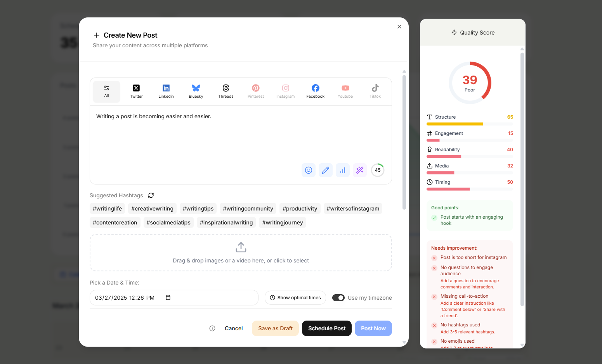602x364 pixels.
Task: Select the Bluesky platform tab
Action: pyautogui.click(x=196, y=91)
